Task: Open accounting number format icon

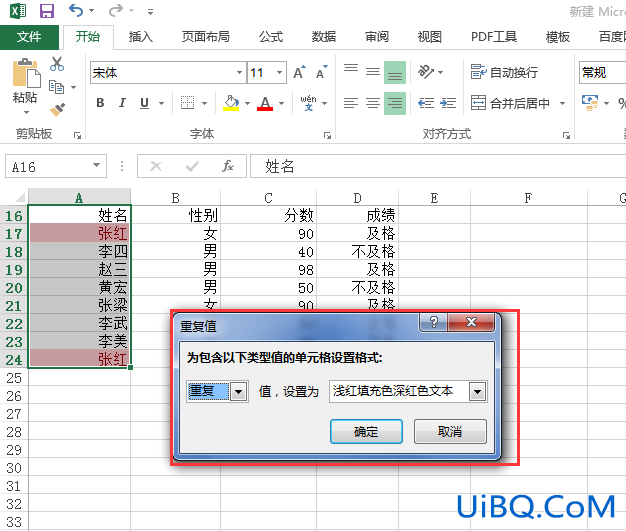Action: (x=590, y=103)
